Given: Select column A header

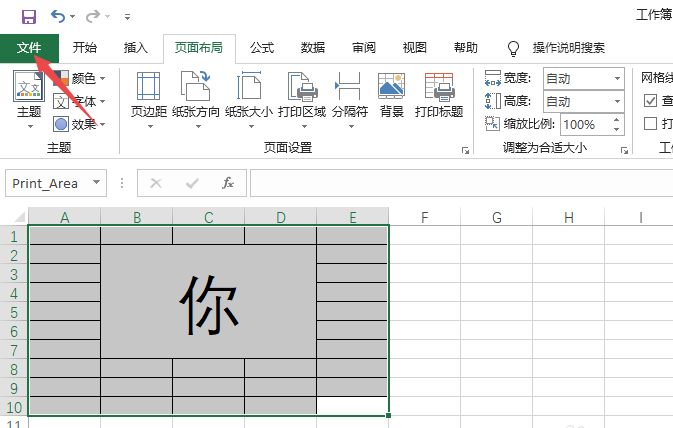Looking at the screenshot, I should coord(64,217).
